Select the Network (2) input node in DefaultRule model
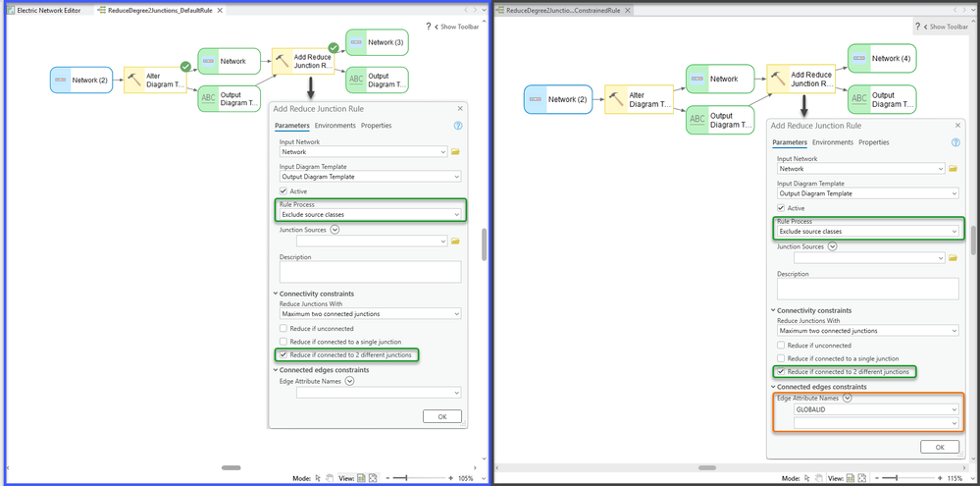This screenshot has width=980, height=486. [x=81, y=81]
